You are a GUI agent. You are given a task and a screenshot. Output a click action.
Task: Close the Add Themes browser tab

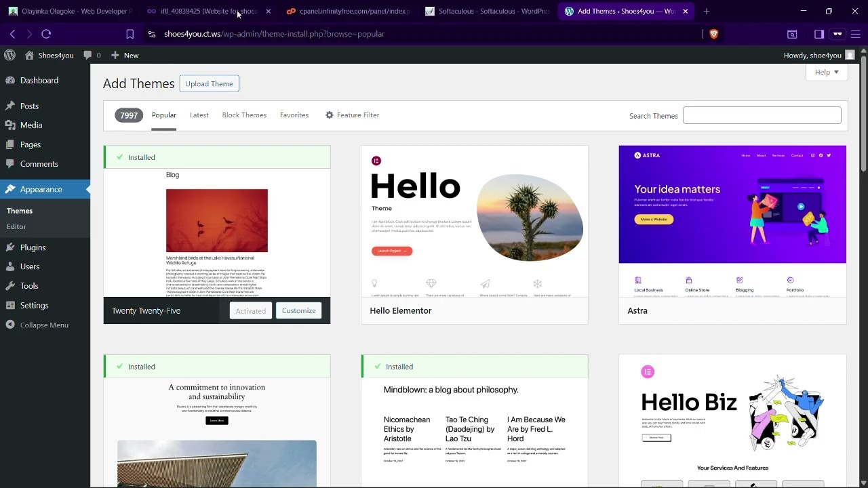pos(685,11)
